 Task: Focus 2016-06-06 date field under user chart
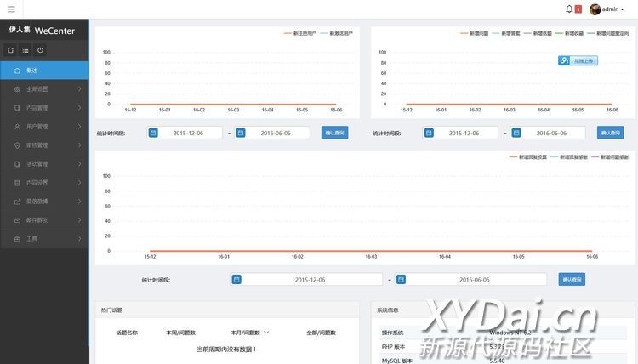coord(272,133)
